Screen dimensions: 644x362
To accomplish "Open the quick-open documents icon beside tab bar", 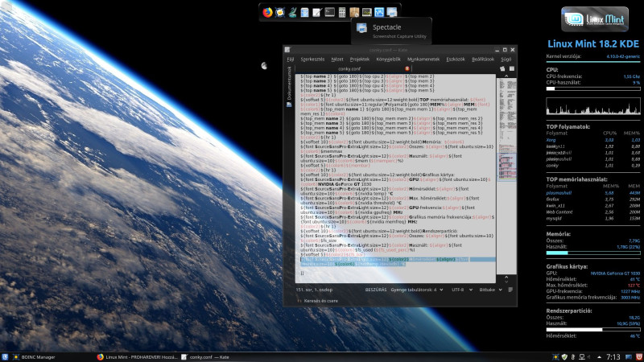I will [502, 68].
